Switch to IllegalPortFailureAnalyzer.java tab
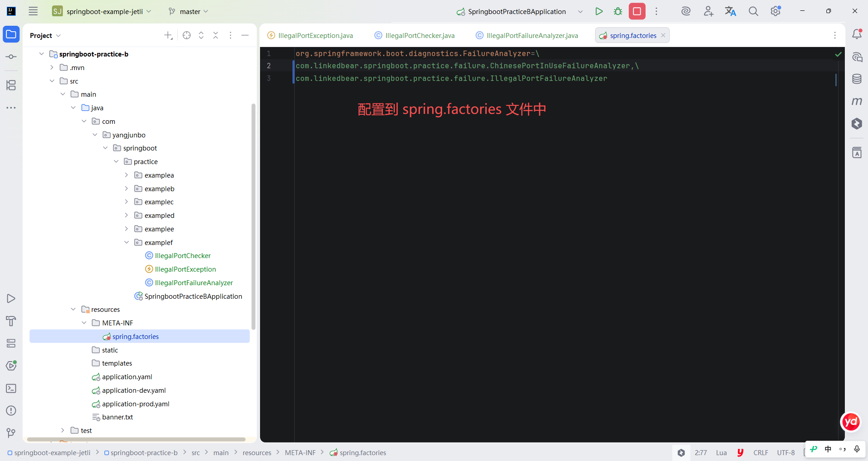 [527, 35]
